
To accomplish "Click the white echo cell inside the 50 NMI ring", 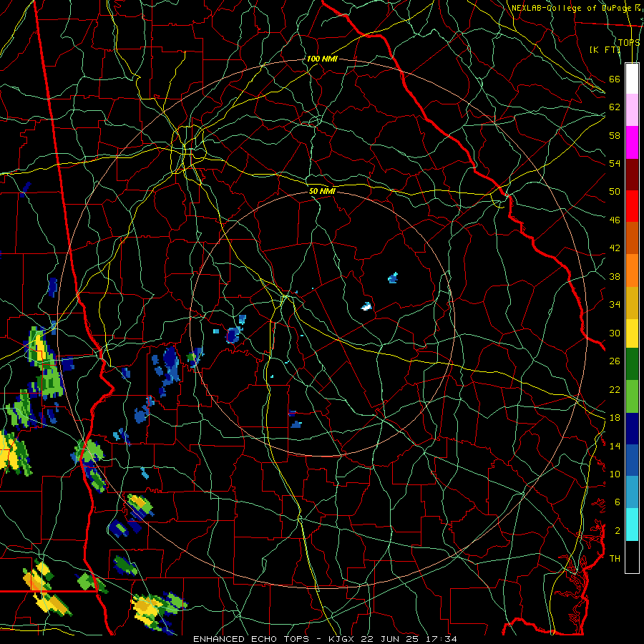I will coord(366,306).
